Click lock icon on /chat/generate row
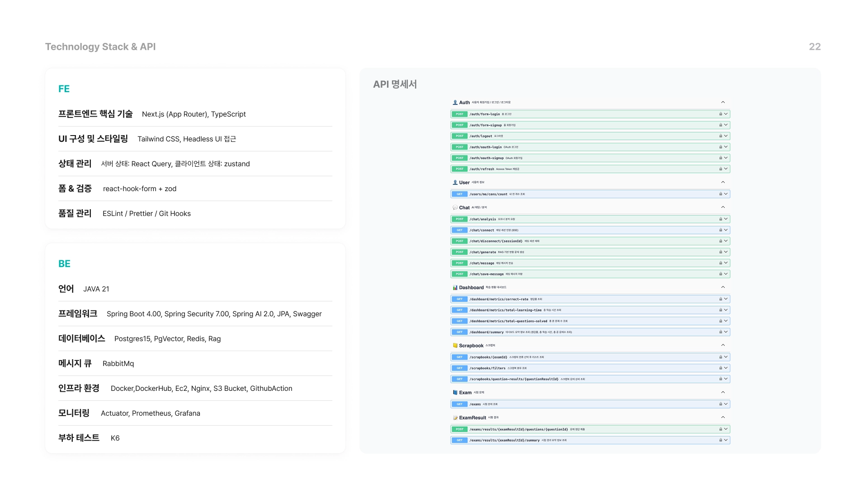868x488 pixels. pos(721,252)
